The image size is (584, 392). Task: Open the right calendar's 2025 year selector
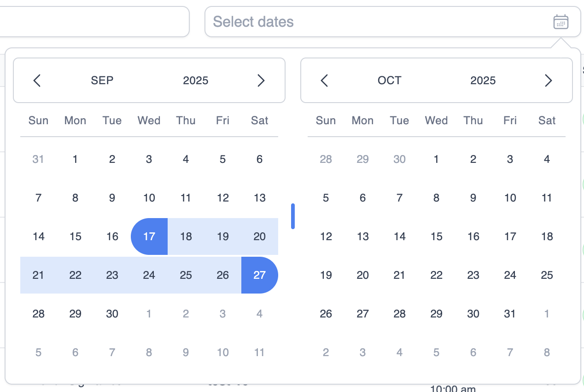tap(483, 81)
